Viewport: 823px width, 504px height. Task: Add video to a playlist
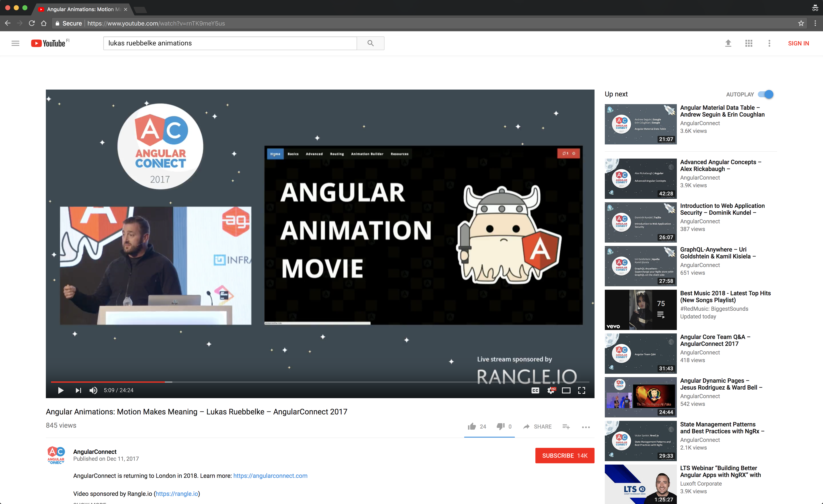(566, 426)
